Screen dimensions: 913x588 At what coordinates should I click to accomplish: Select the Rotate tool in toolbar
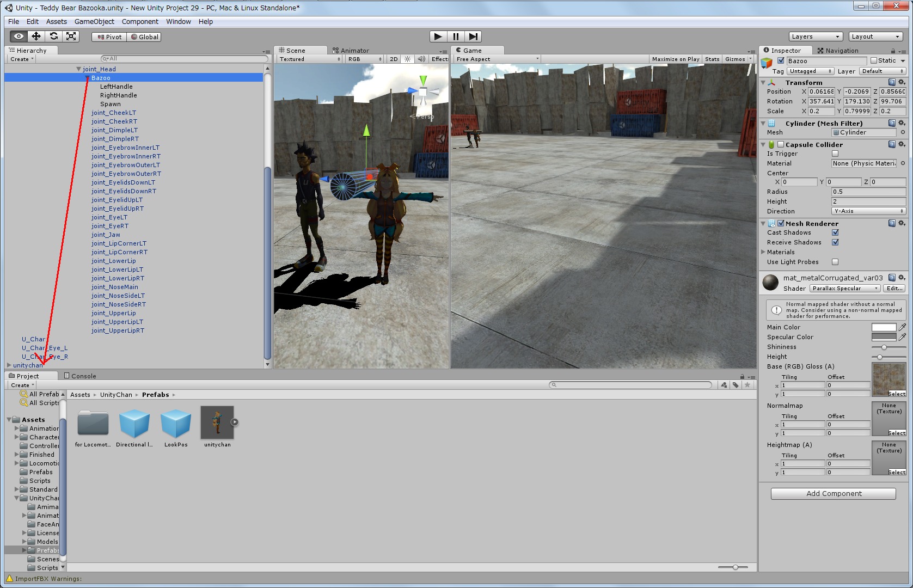(x=53, y=36)
